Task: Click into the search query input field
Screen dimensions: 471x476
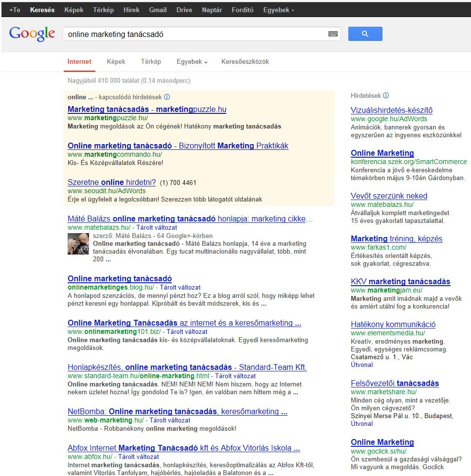Action: pos(195,34)
